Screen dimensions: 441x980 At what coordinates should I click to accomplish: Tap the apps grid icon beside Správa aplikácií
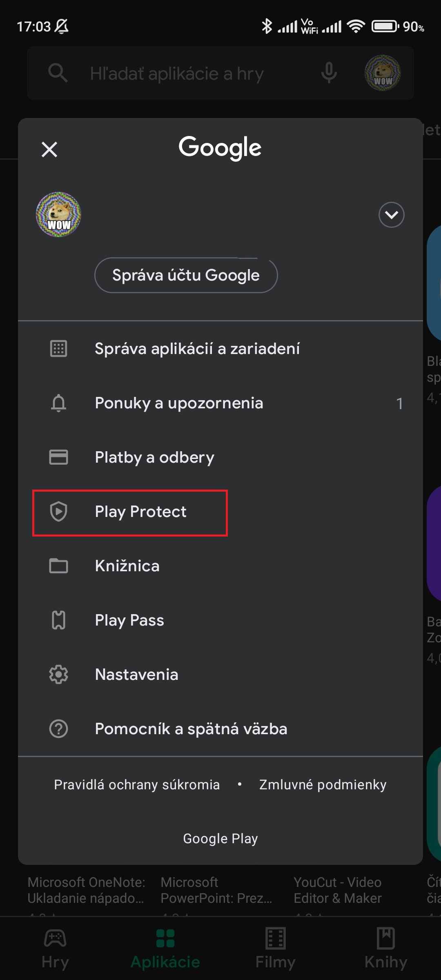(58, 349)
